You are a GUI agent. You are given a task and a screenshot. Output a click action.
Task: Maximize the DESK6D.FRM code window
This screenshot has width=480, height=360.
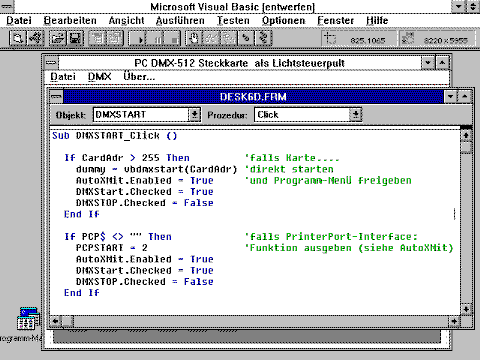point(464,97)
